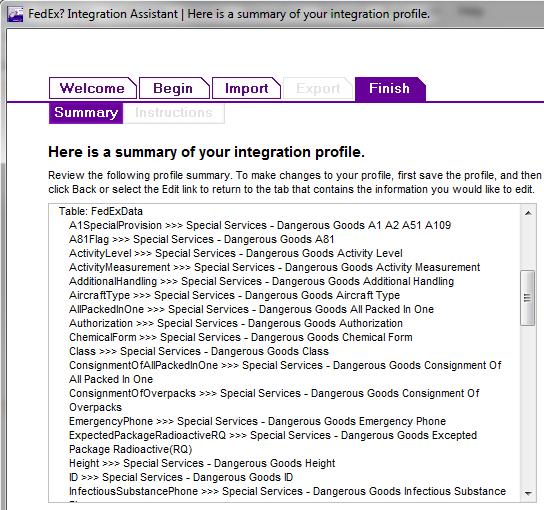
Task: Select the ActivityLevel mapping row
Action: pos(236,253)
